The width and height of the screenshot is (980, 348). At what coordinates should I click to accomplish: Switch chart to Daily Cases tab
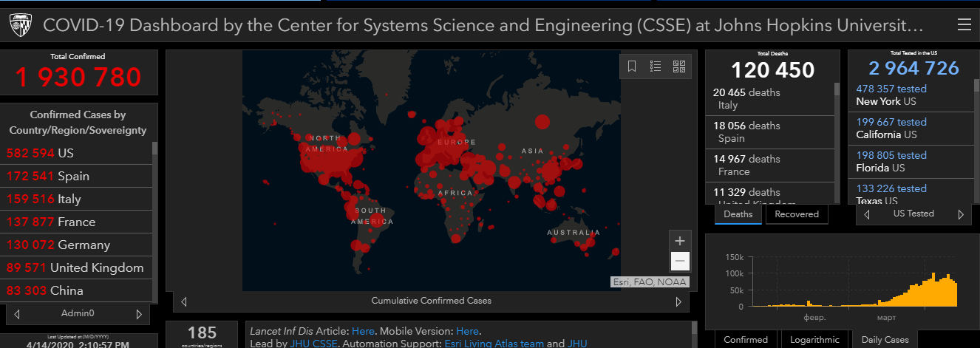[885, 340]
